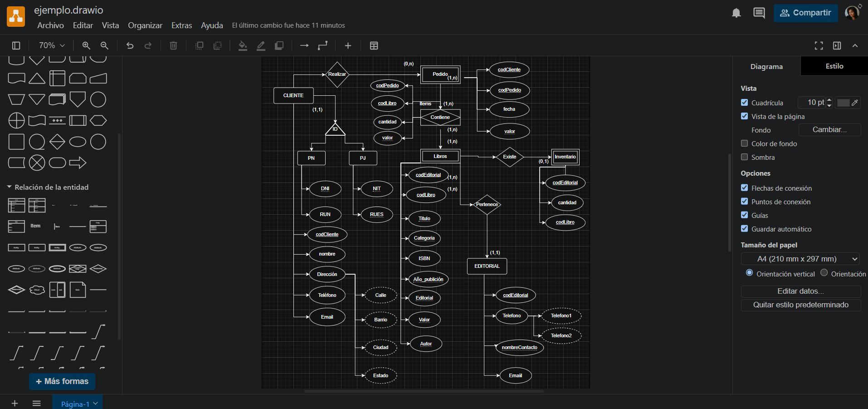868x409 pixels.
Task: Decrease grid size with stepper down arrow
Action: coord(829,105)
